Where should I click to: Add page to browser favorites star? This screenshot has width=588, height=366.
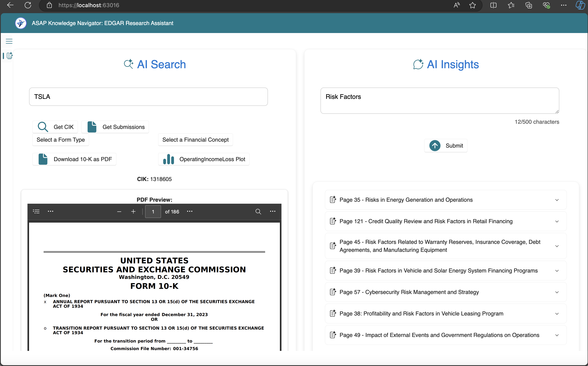472,5
